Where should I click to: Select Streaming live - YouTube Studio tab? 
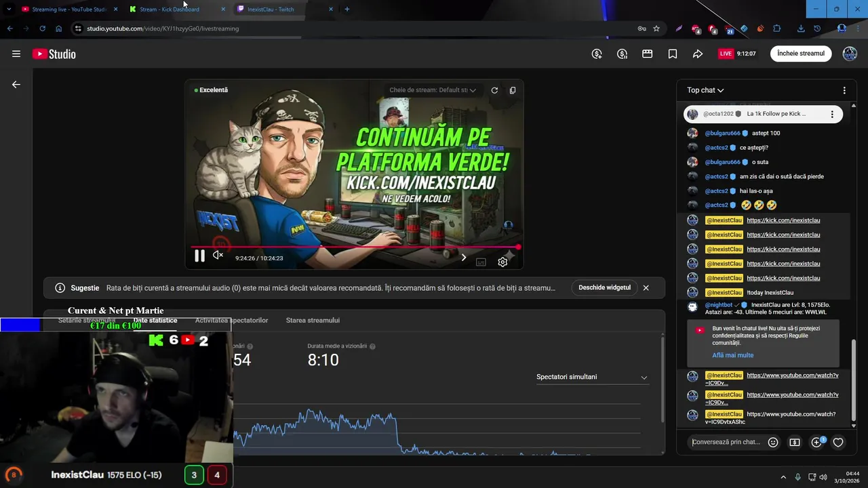coord(69,9)
